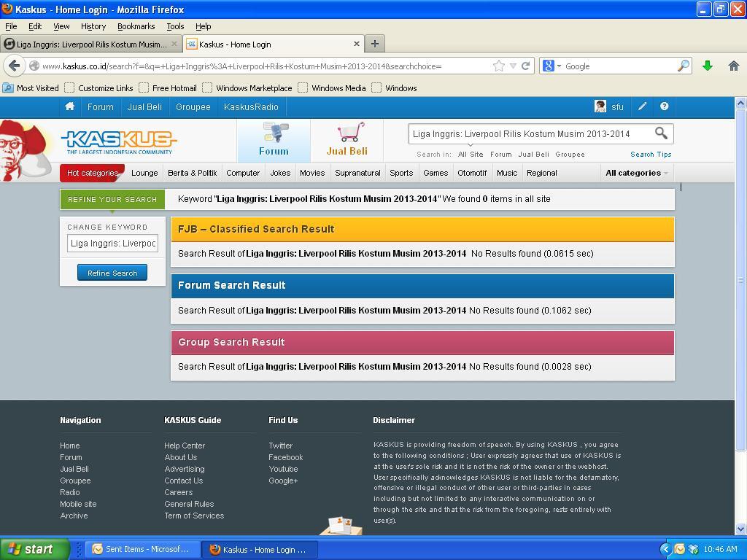Image resolution: width=747 pixels, height=560 pixels.
Task: Open the Bookmarks menu
Action: click(x=136, y=26)
